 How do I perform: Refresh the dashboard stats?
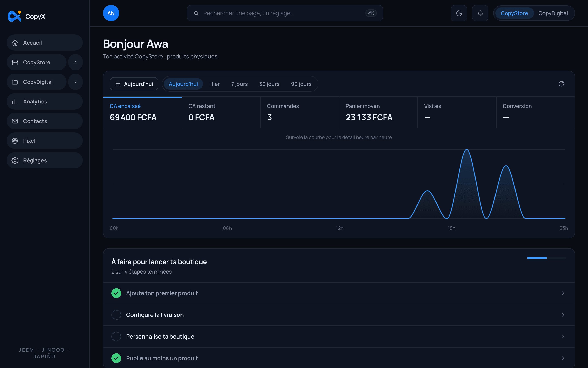pos(561,84)
